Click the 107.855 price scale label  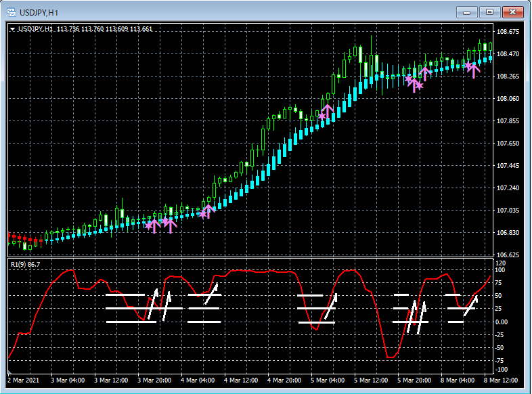(x=508, y=121)
